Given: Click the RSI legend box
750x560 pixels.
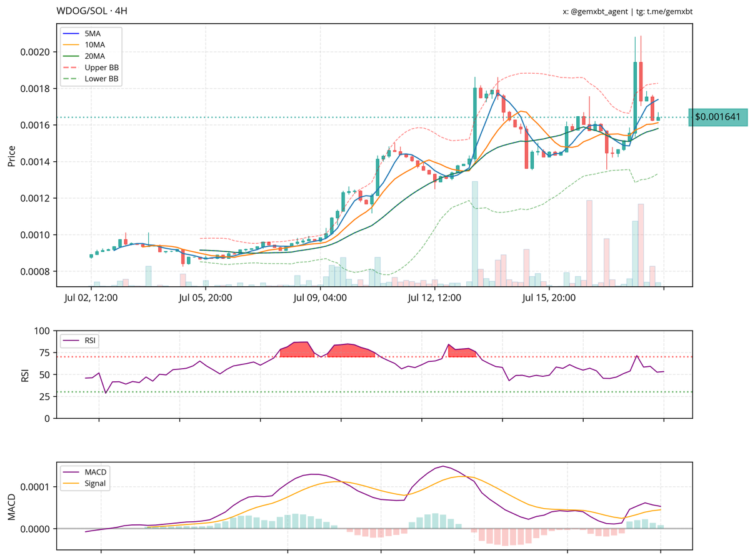Looking at the screenshot, I should coord(81,341).
